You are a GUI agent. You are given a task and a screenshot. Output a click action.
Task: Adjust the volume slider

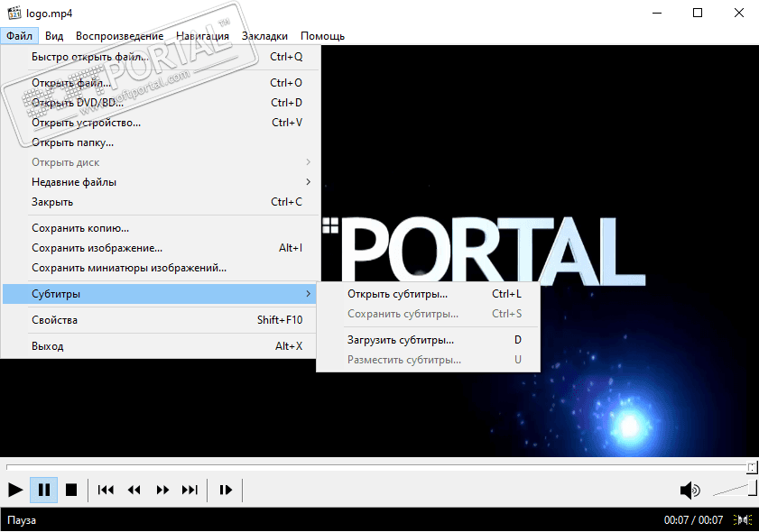tap(735, 490)
